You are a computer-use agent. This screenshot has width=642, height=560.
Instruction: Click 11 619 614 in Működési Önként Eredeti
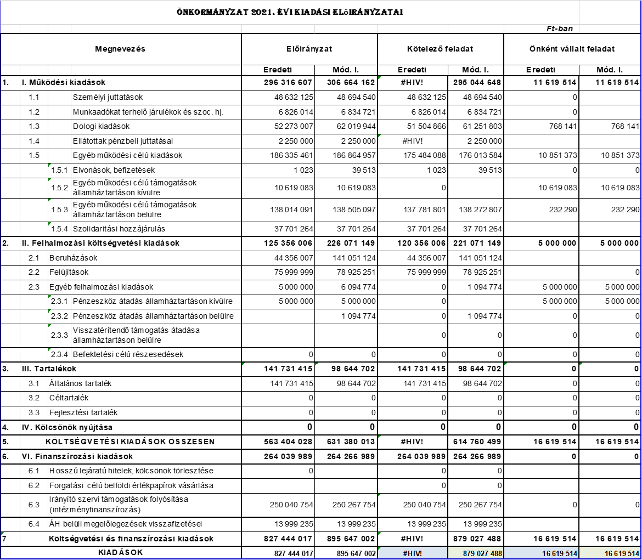tap(555, 82)
